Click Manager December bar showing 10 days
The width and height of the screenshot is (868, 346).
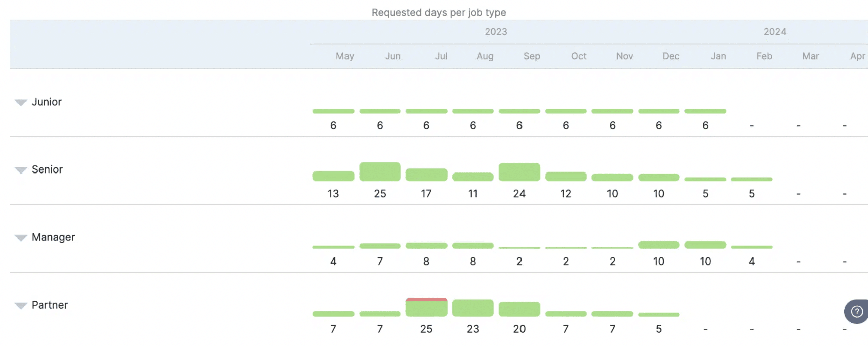click(x=659, y=245)
